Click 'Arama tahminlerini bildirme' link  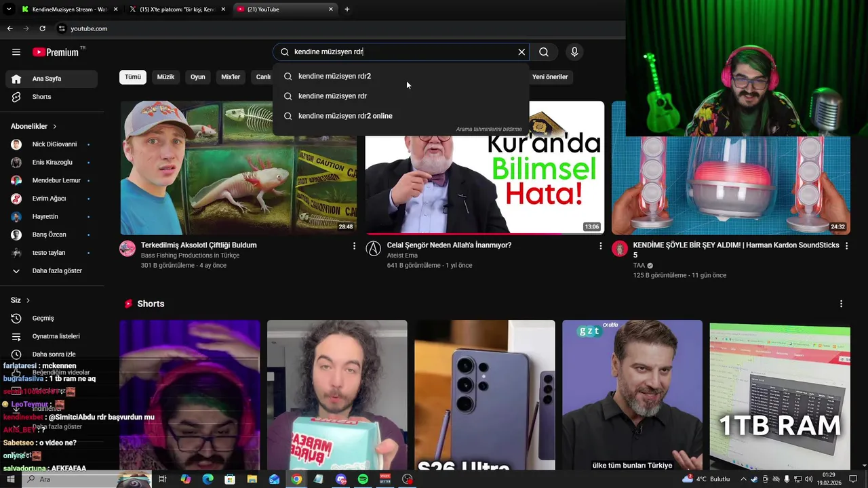[x=489, y=129]
